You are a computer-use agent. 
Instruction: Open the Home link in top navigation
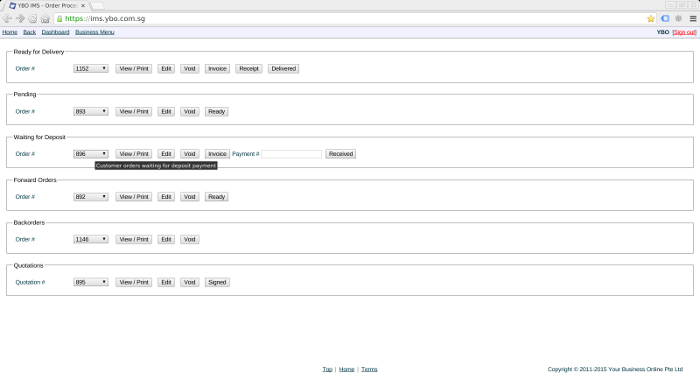pyautogui.click(x=10, y=32)
